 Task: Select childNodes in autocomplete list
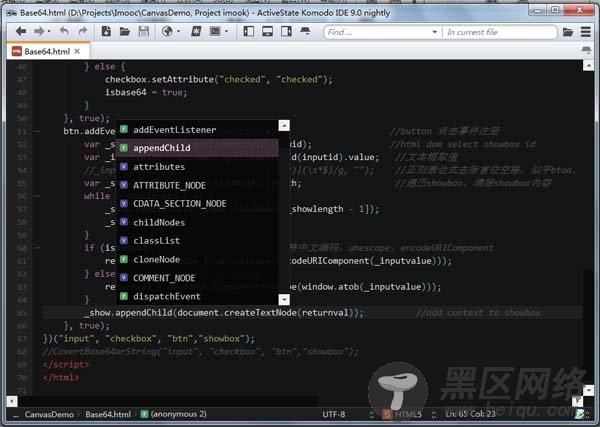point(197,222)
